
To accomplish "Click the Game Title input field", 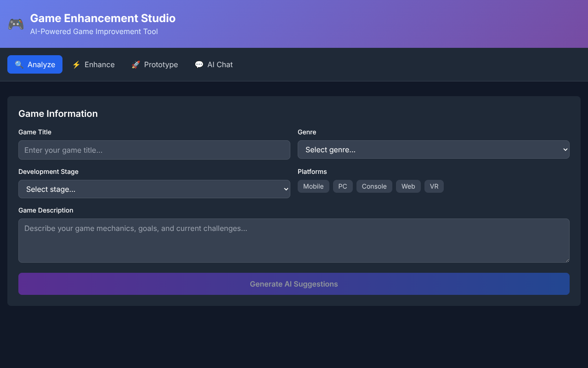I will click(154, 149).
